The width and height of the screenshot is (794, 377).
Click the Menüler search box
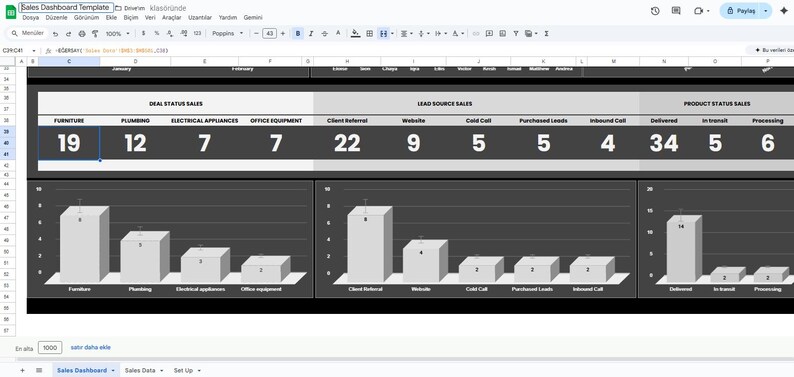click(28, 33)
